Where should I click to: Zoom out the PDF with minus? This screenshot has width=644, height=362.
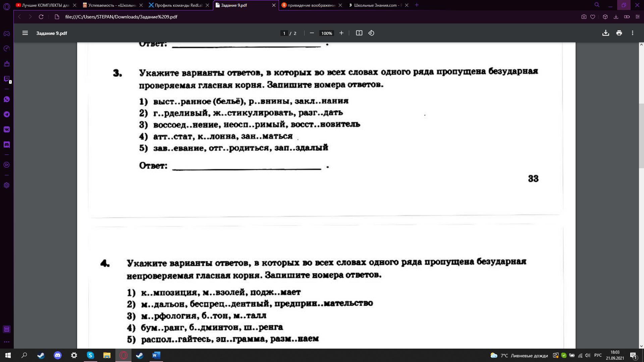pos(312,33)
